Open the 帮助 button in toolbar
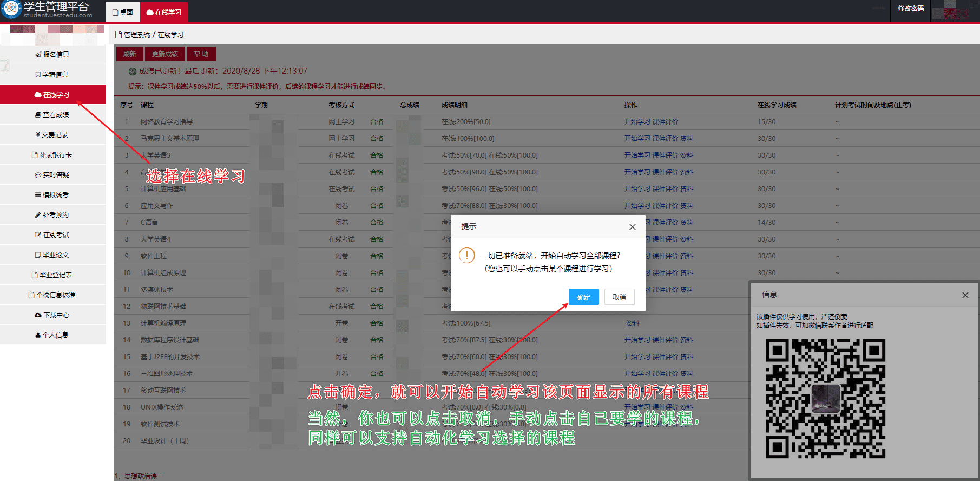The height and width of the screenshot is (481, 980). [201, 54]
